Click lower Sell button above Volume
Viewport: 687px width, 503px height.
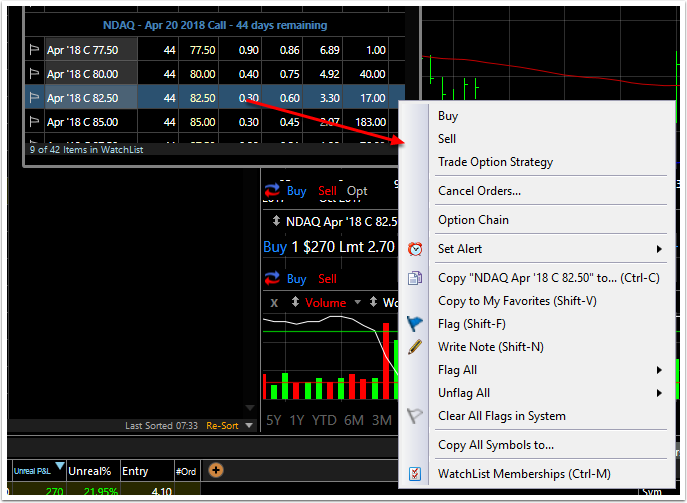click(x=327, y=279)
